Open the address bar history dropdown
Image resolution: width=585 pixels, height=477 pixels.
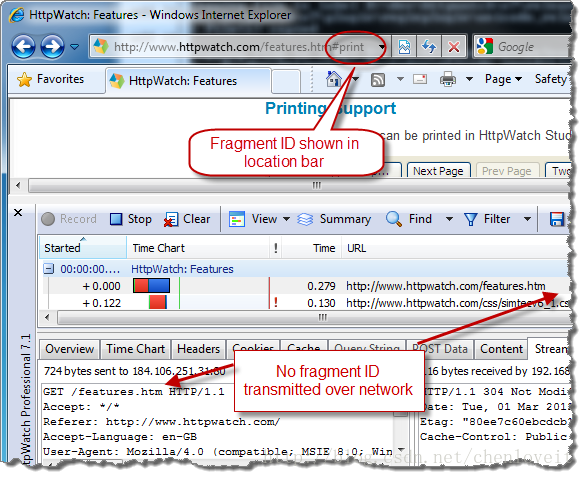[x=382, y=47]
